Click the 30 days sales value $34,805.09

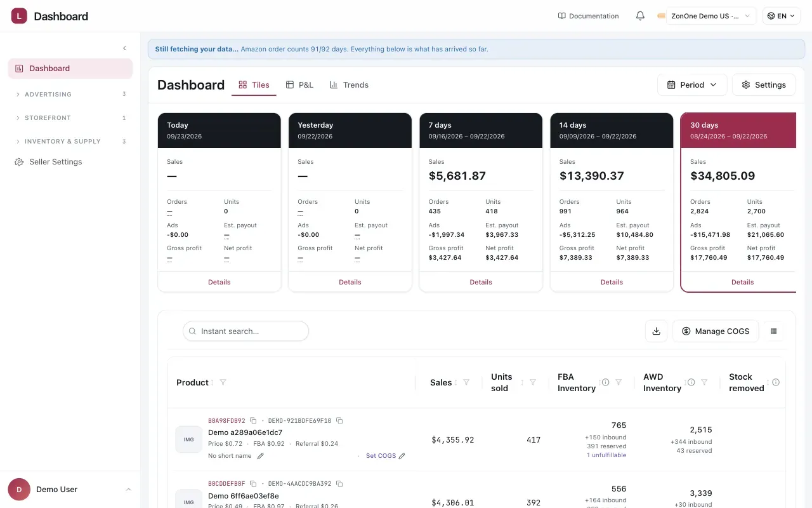[x=723, y=176]
